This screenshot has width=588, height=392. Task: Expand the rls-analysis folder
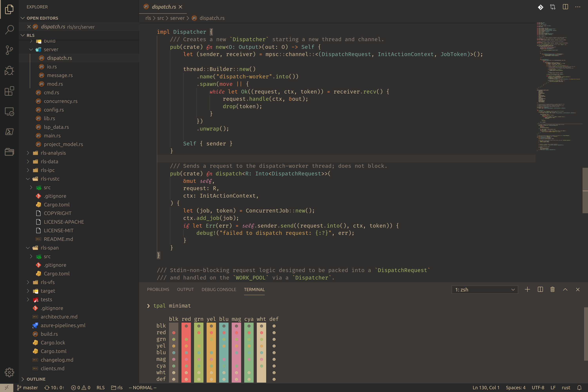coord(53,153)
